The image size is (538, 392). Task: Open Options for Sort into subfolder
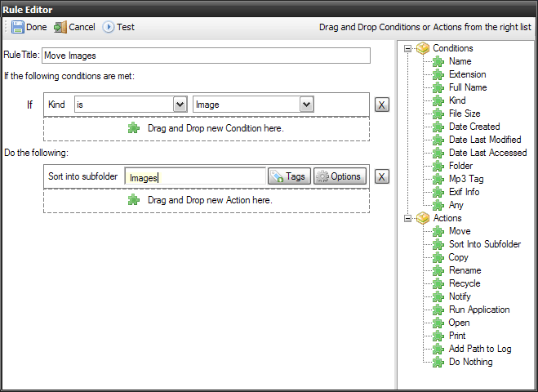pos(340,176)
